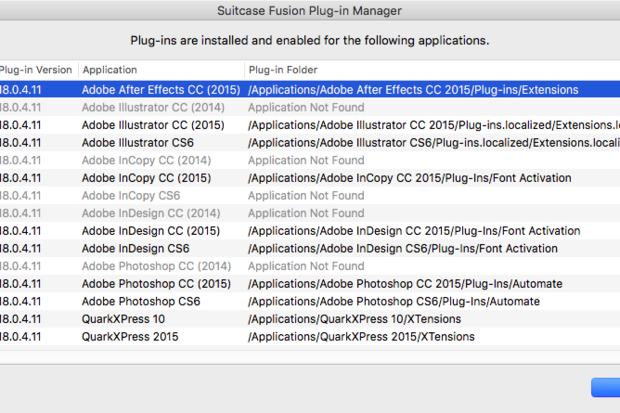Click Application Not Found for InCopy CC (2014)
This screenshot has width=620, height=413.
click(306, 160)
